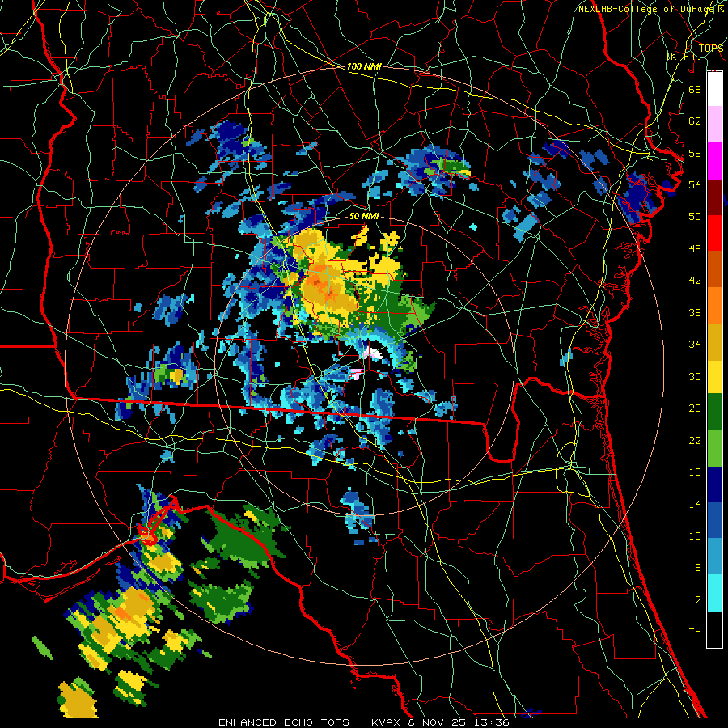This screenshot has width=728, height=728.
Task: Pick the cyan legend swatch
Action: coord(714,593)
